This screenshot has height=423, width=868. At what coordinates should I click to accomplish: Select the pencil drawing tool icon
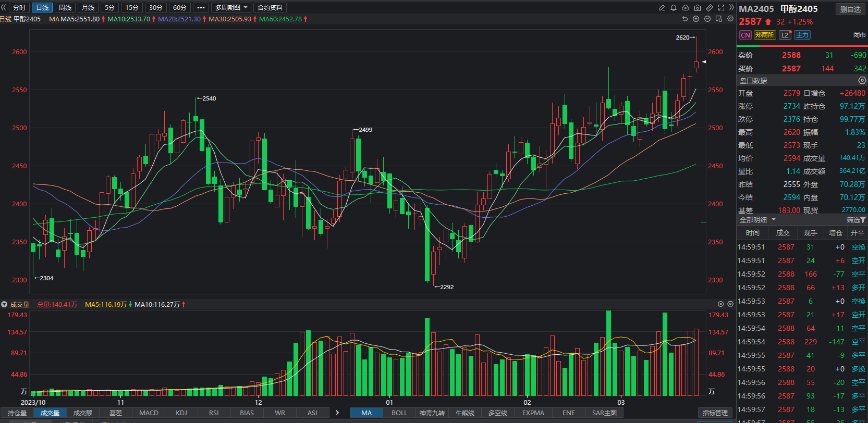(x=662, y=8)
